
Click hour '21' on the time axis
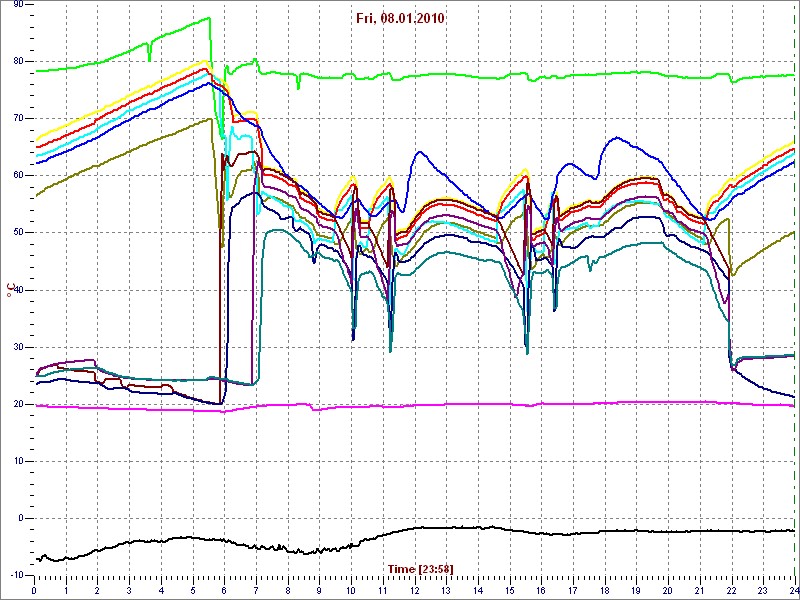(700, 588)
